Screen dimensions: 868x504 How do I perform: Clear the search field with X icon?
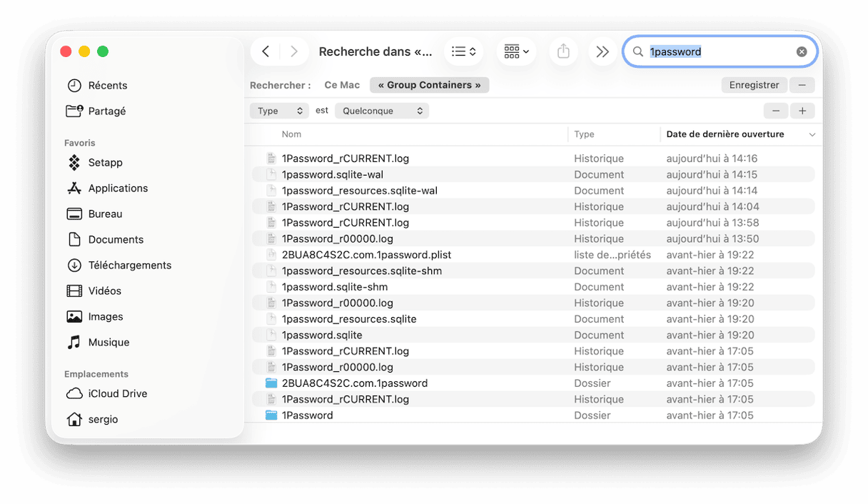[802, 51]
